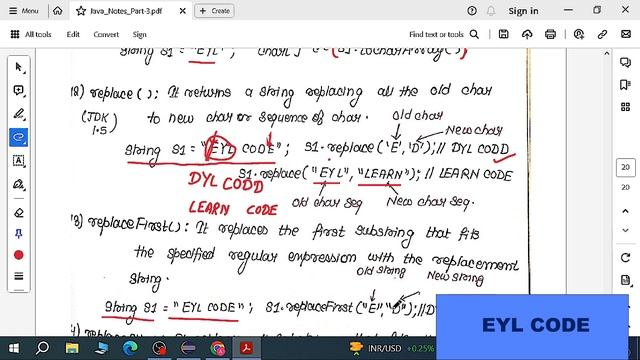
Task: Open the Edit menu
Action: (x=73, y=34)
